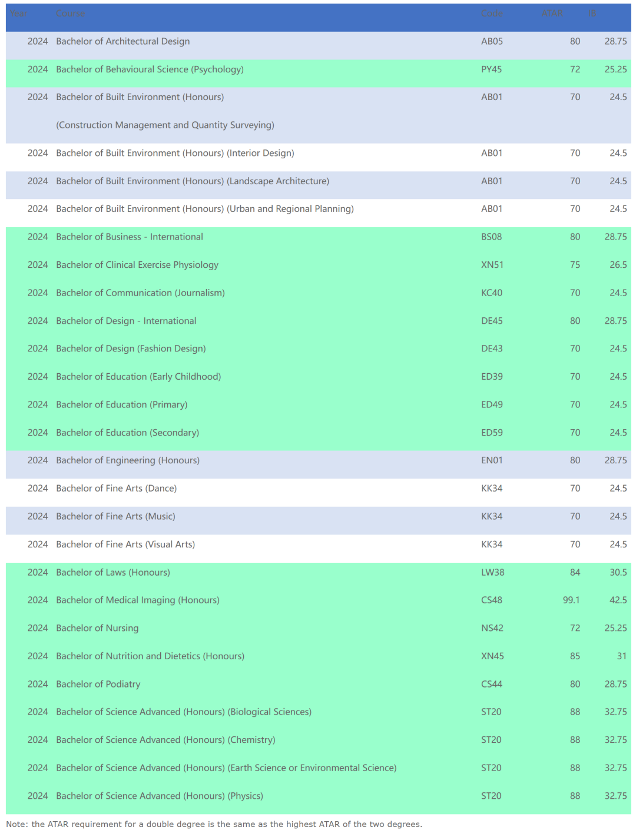This screenshot has width=636, height=840.
Task: Select Bachelor of Podiatry
Action: coord(98,684)
